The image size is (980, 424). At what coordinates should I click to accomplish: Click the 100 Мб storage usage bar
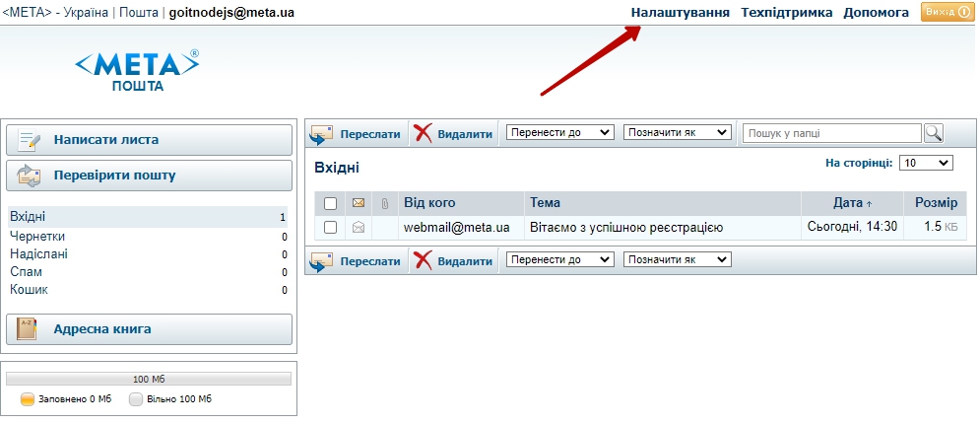tap(149, 379)
